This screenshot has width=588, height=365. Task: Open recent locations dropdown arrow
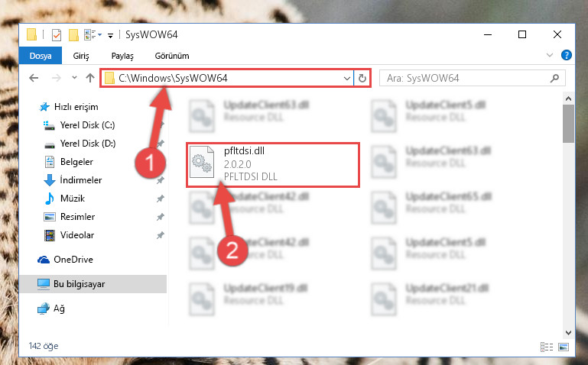coord(74,78)
